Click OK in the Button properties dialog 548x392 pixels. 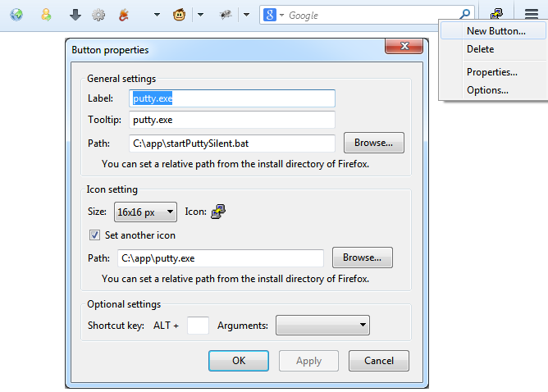[239, 361]
